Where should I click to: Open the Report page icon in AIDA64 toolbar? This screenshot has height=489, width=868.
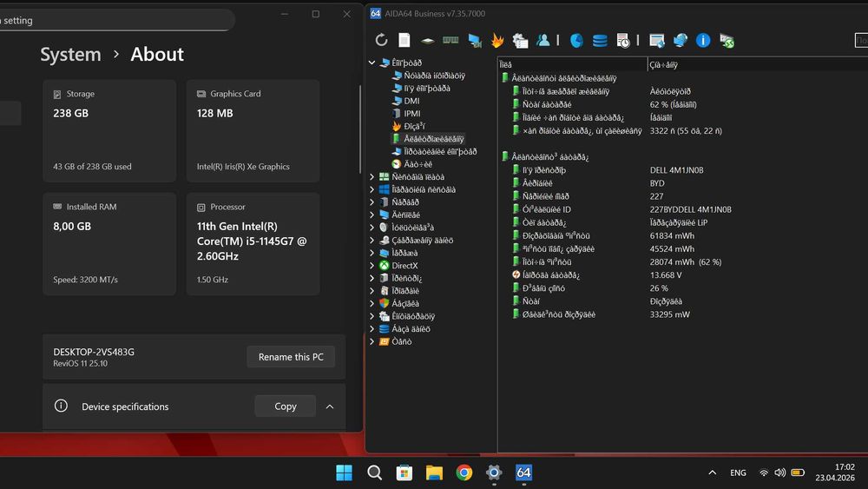(404, 40)
